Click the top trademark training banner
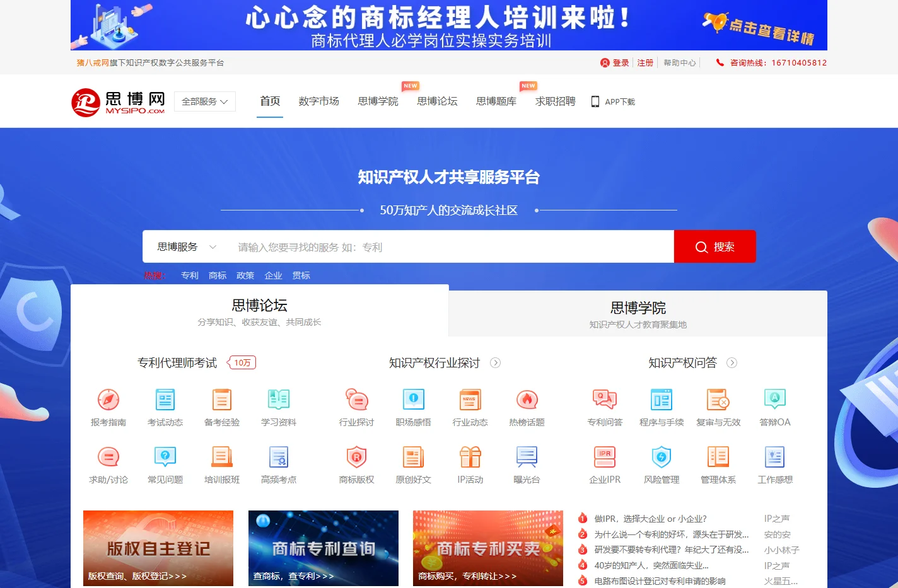898x588 pixels. [x=449, y=25]
